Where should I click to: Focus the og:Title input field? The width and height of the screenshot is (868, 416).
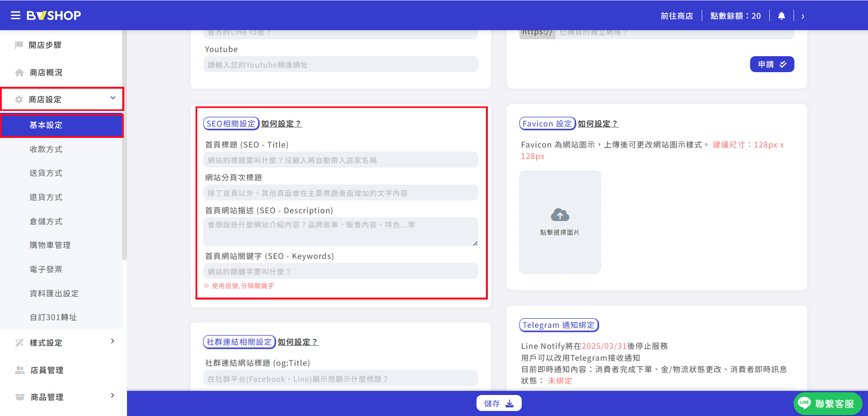point(341,378)
